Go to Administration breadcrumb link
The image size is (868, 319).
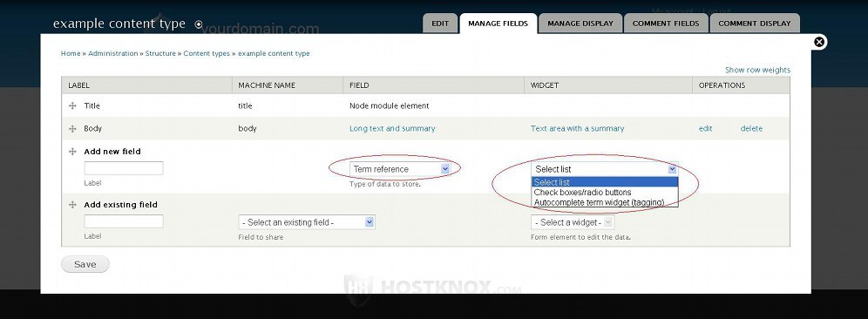[113, 54]
